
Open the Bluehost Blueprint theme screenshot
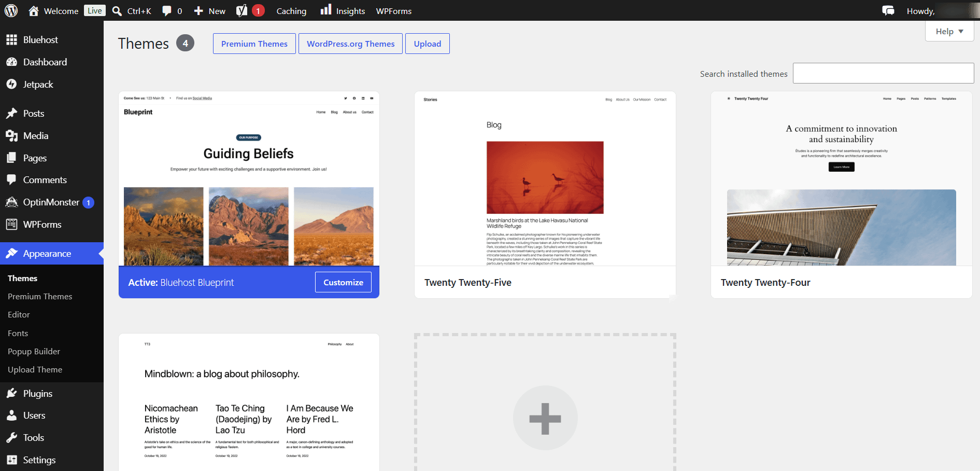[x=249, y=178]
